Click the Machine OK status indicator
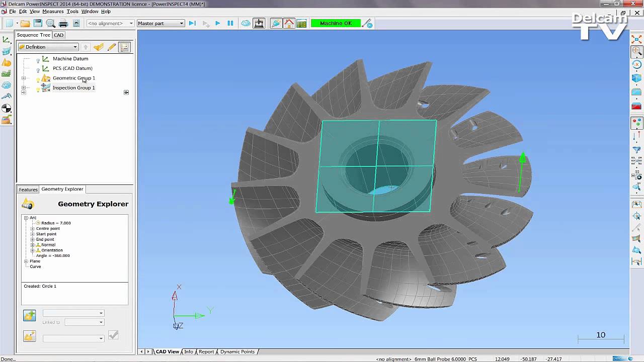 (336, 23)
